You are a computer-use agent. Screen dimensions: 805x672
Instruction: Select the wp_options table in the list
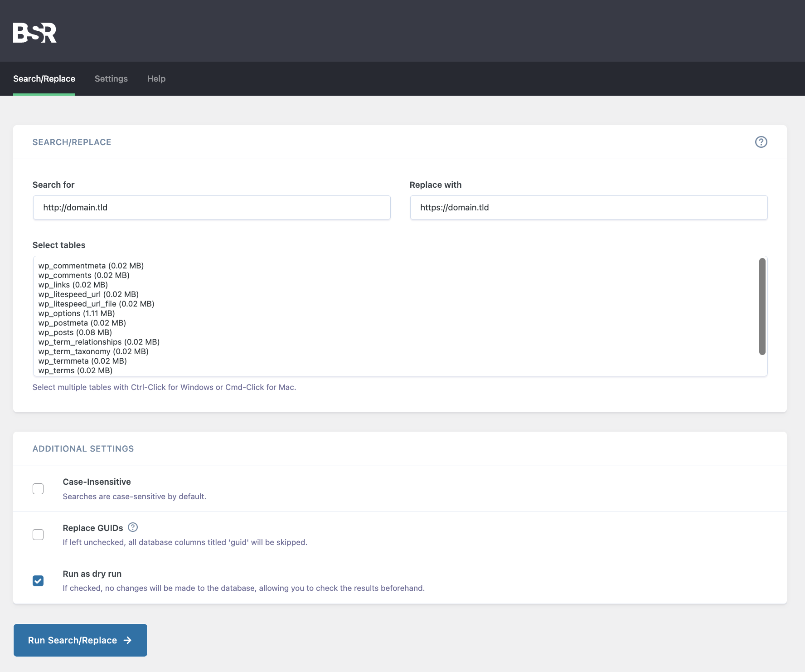[x=76, y=313]
